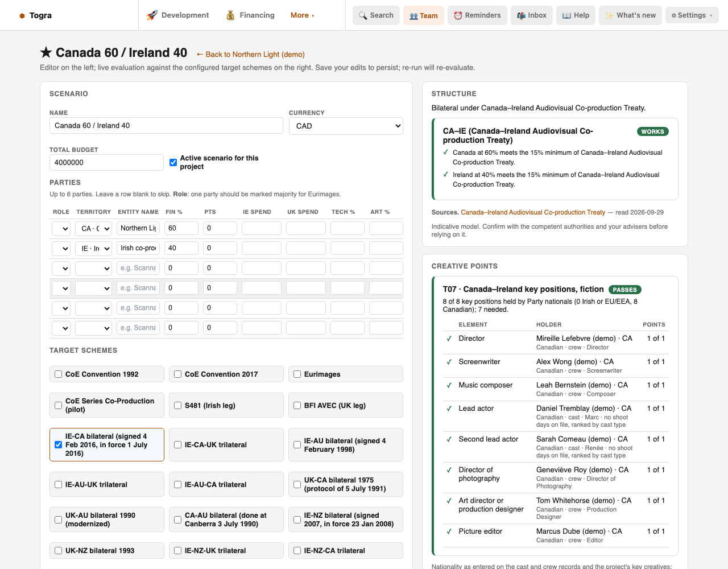The image size is (728, 569).
Task: Open the Help page
Action: [576, 15]
